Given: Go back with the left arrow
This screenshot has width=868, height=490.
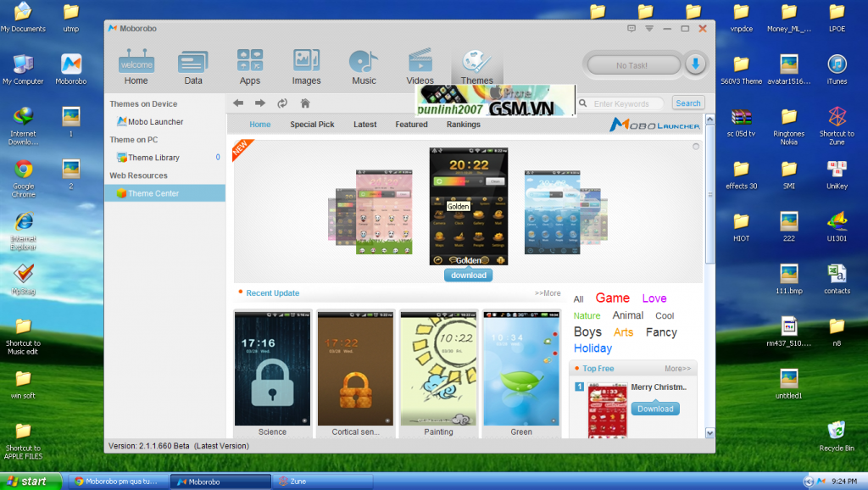Looking at the screenshot, I should coord(238,103).
